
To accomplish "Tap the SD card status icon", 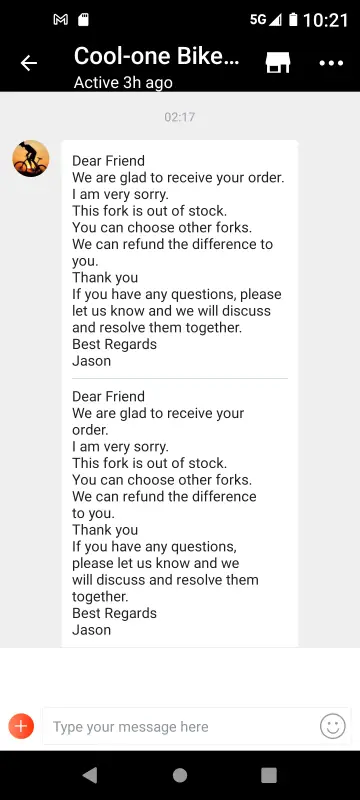I will [83, 20].
